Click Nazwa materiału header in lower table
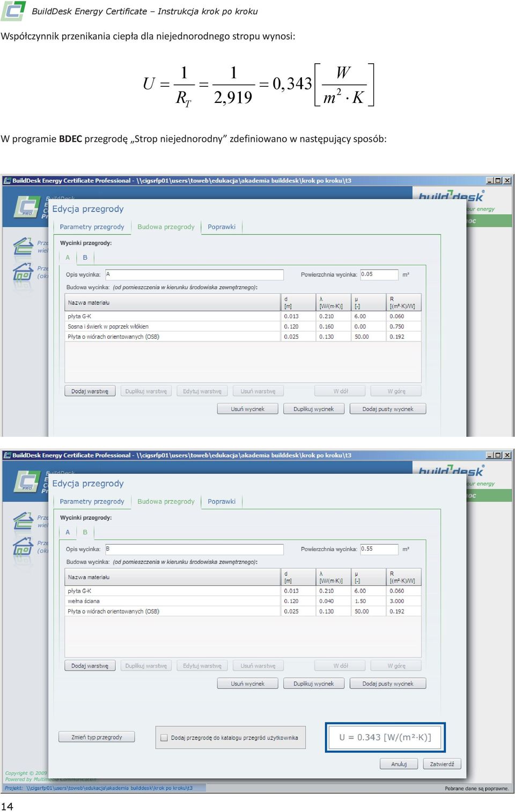Image resolution: width=515 pixels, height=812 pixels. point(173,577)
